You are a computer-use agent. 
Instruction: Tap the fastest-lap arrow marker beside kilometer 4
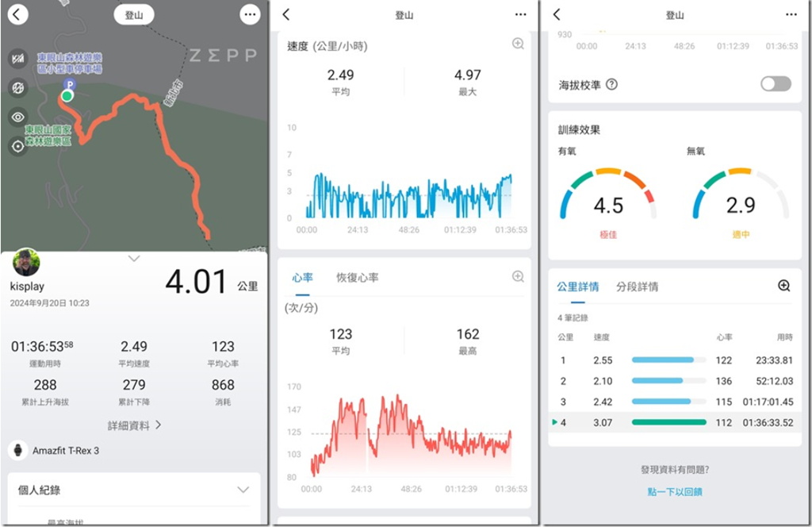tap(554, 422)
